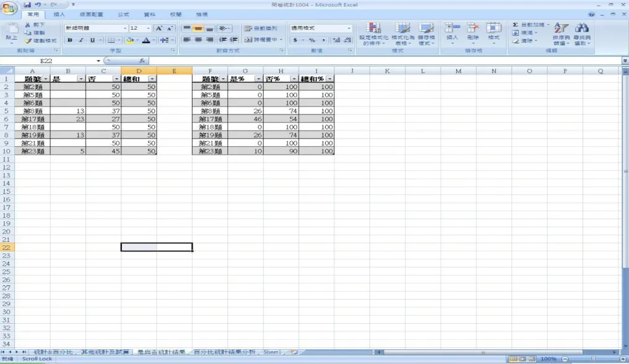Switch to the Page Layout ribbon tab
This screenshot has height=364, width=629.
pos(91,14)
